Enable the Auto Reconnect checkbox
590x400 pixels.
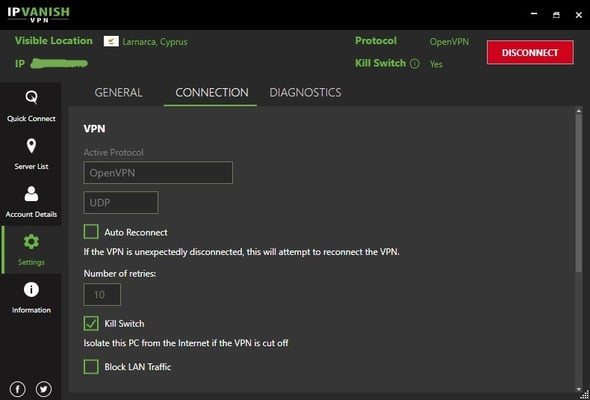click(x=91, y=232)
